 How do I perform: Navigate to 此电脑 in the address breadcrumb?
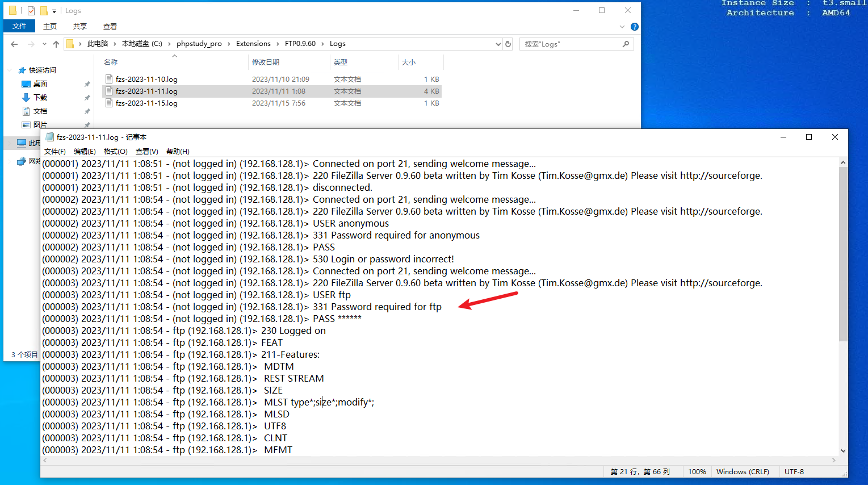tap(97, 44)
